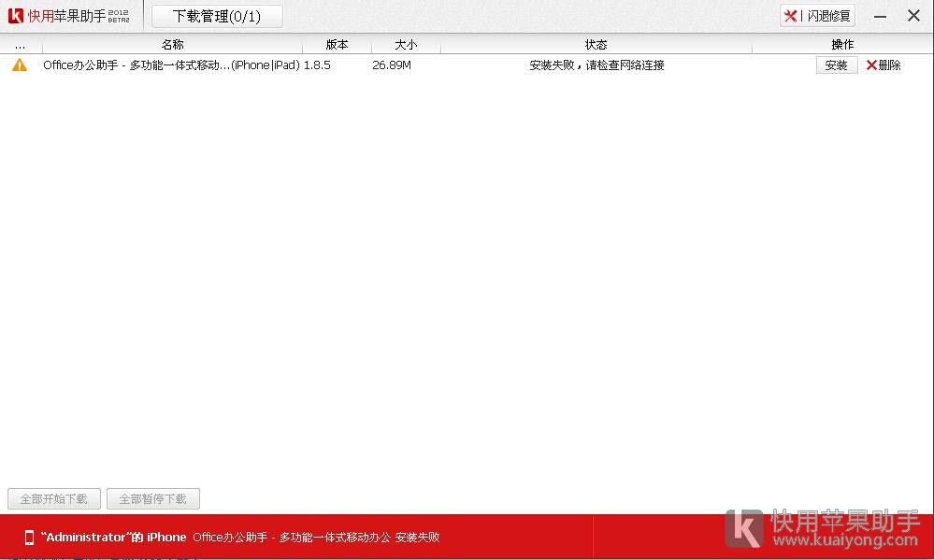Click the '...' column header
Image resolution: width=934 pixels, height=560 pixels.
[x=21, y=45]
